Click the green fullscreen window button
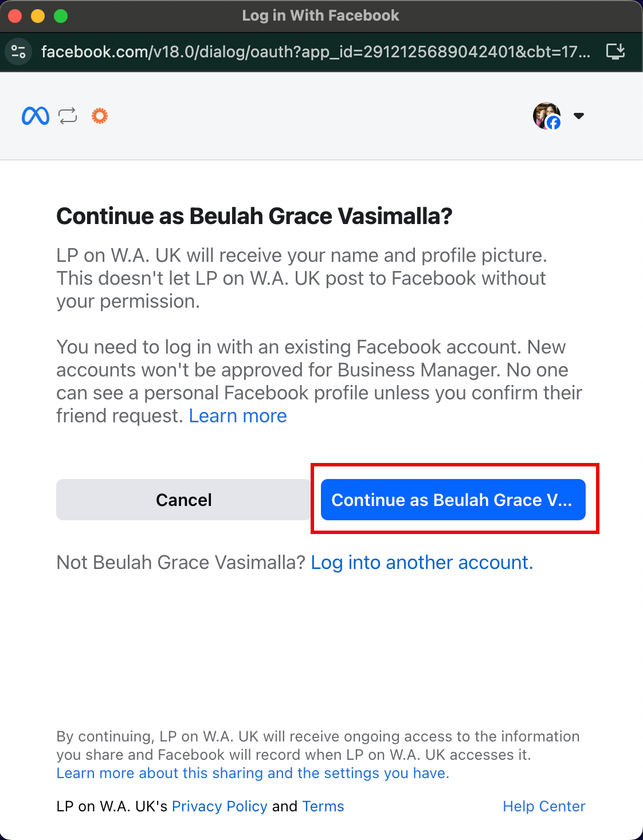This screenshot has height=840, width=643. point(61,16)
